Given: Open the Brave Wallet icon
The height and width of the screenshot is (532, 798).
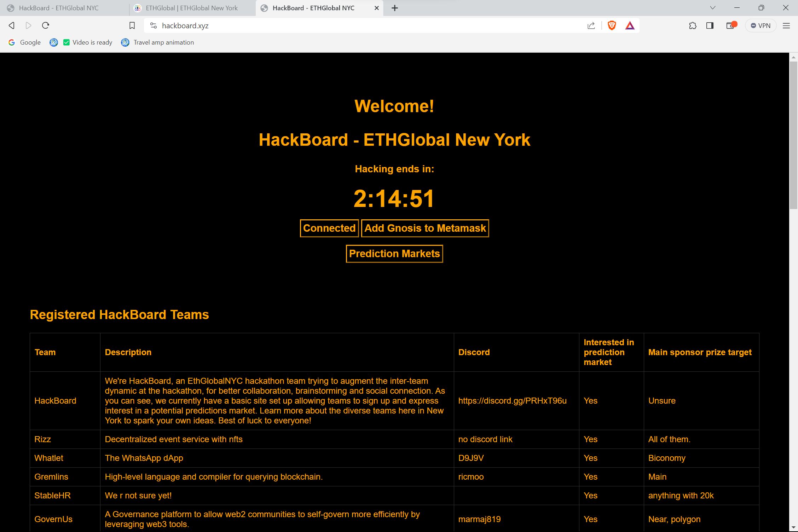Looking at the screenshot, I should click(731, 25).
